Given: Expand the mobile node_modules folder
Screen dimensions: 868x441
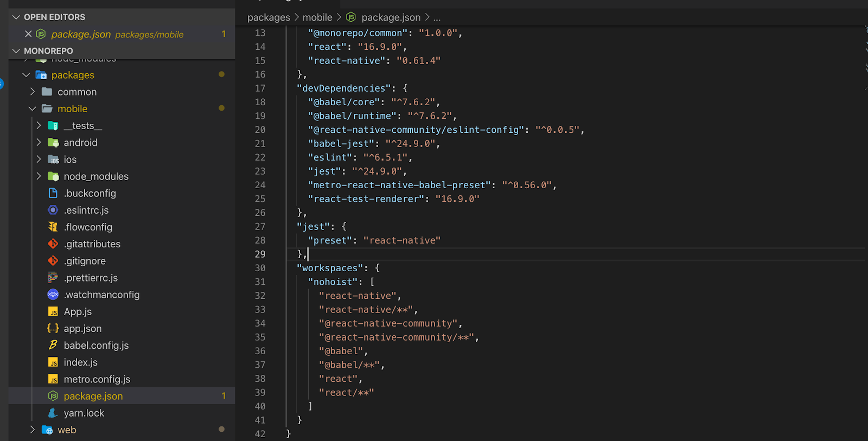Looking at the screenshot, I should (39, 176).
